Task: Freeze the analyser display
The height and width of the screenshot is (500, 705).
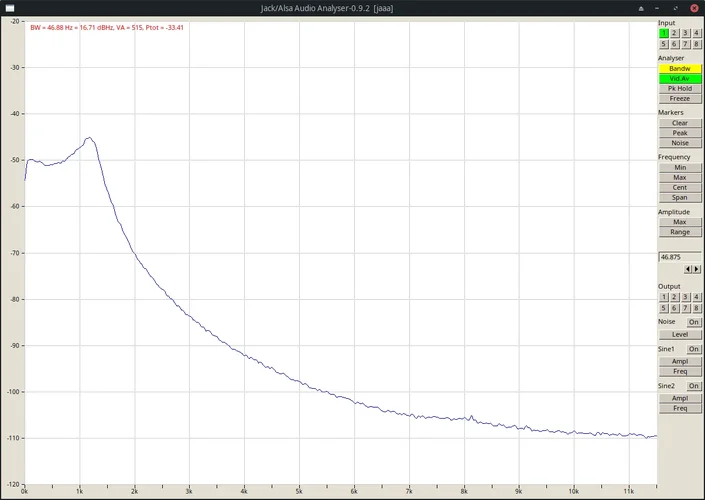Action: pyautogui.click(x=679, y=98)
